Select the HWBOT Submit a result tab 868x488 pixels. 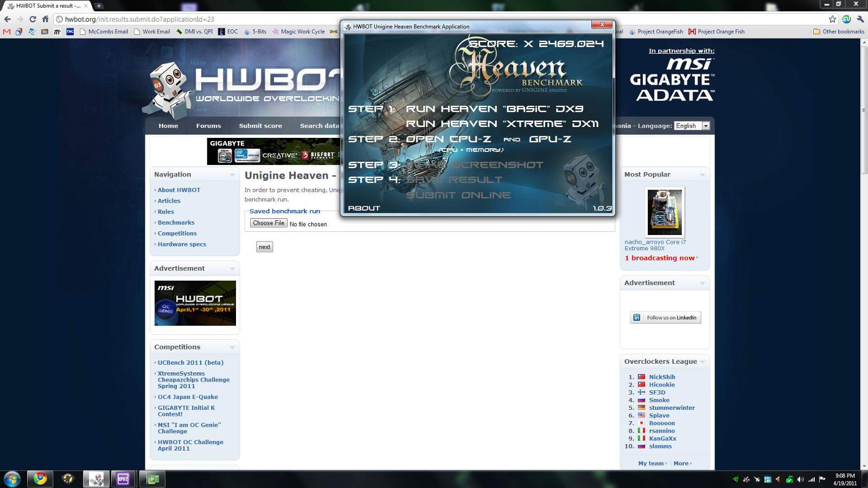[x=47, y=6]
